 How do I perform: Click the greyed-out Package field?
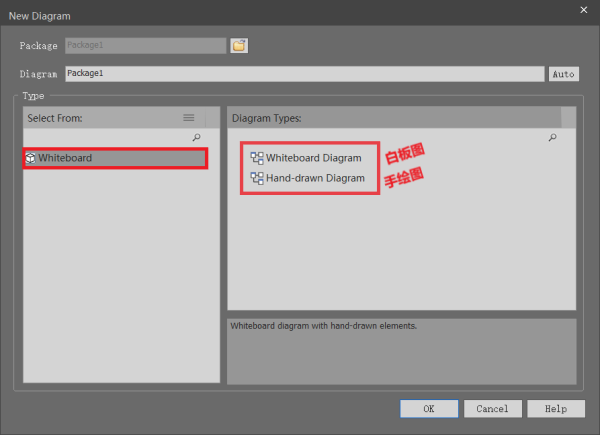pyautogui.click(x=145, y=45)
